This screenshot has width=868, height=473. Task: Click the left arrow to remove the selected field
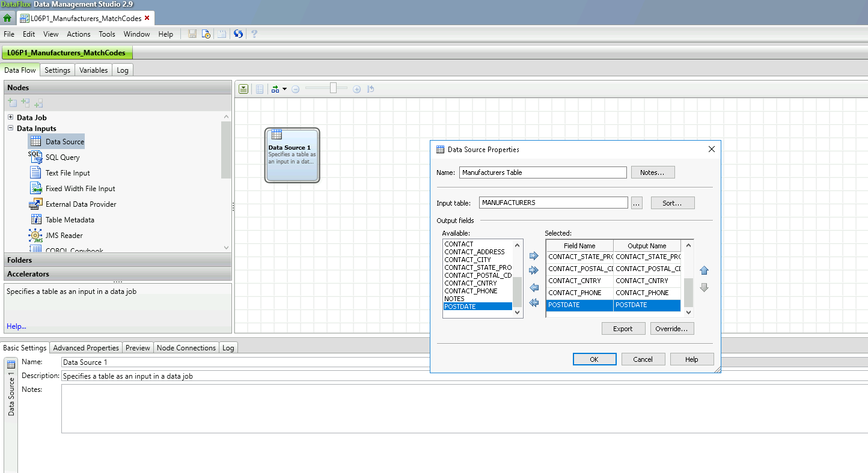[x=534, y=288]
